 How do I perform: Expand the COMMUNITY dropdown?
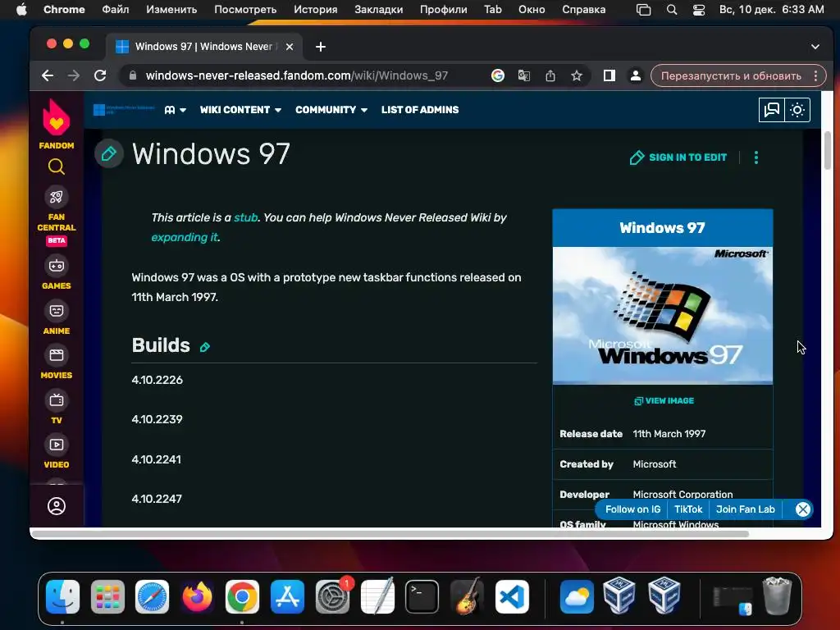(x=331, y=110)
